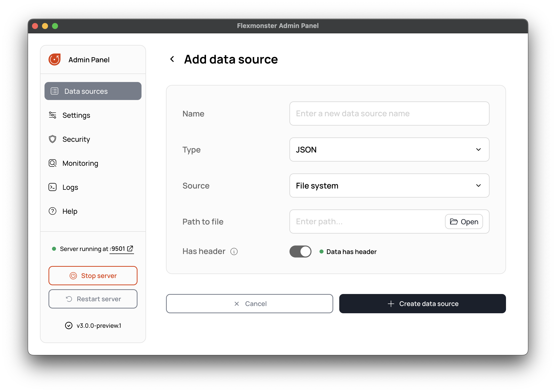Screen dimensions: 556x392
Task: Click the back arrow beside Add data source
Action: (x=172, y=59)
